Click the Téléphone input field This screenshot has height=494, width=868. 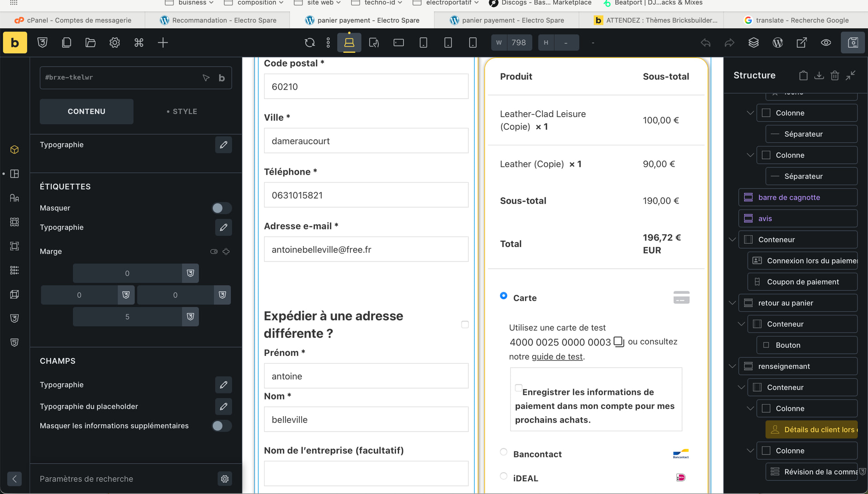pyautogui.click(x=366, y=195)
